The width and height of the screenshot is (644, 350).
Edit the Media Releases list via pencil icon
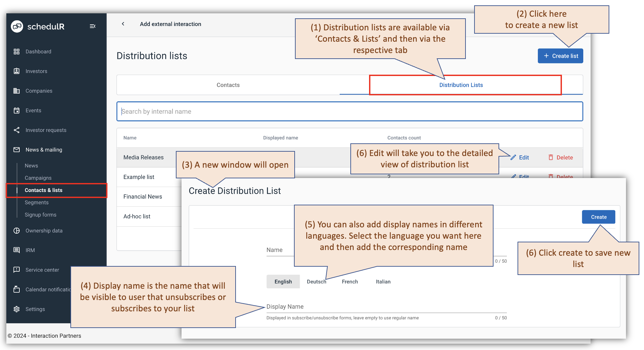click(514, 157)
